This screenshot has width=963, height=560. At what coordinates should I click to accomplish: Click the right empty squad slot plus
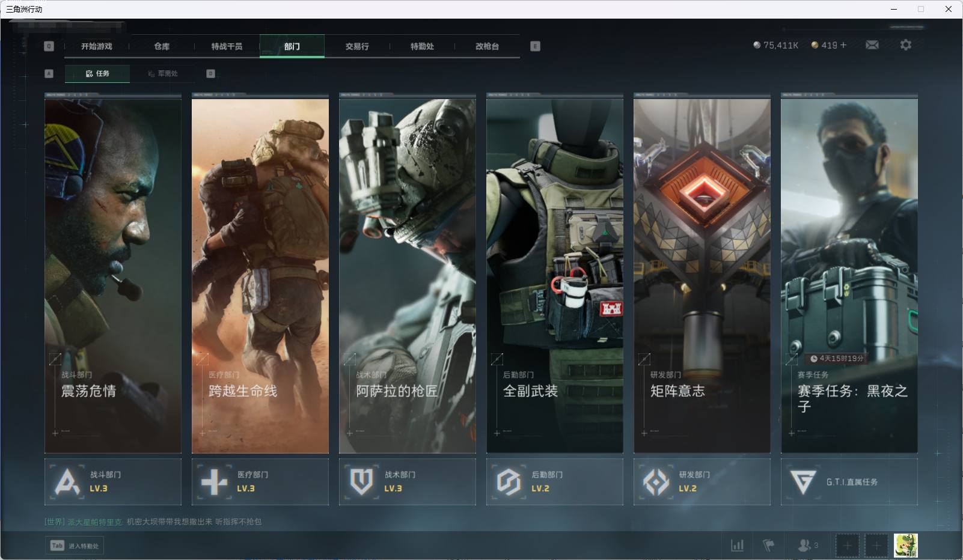coord(876,546)
